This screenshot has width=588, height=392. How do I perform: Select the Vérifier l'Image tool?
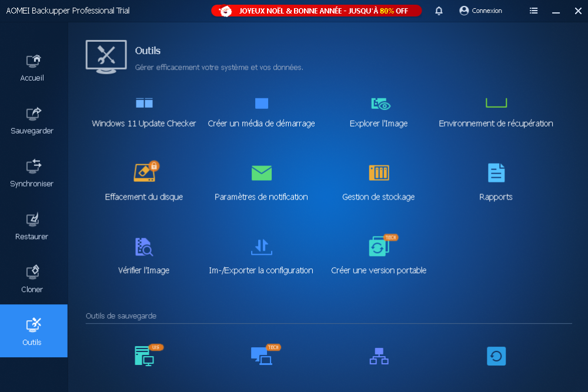point(144,247)
